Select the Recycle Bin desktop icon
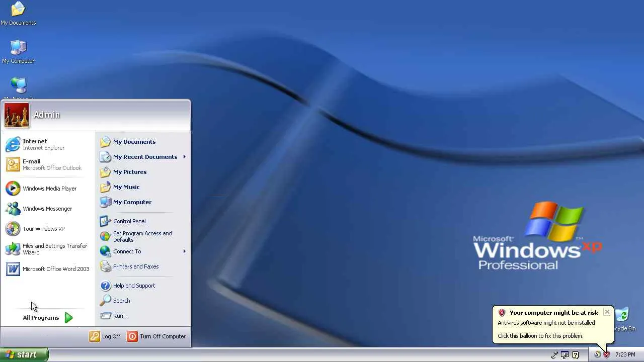Image resolution: width=644 pixels, height=362 pixels. click(623, 320)
